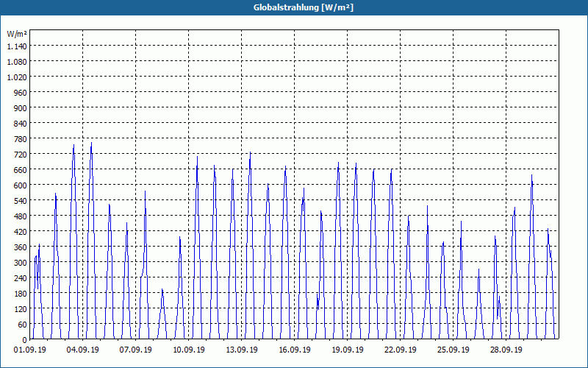Select the 1.080 y-axis value
Screen dimensions: 588x368
coord(17,62)
